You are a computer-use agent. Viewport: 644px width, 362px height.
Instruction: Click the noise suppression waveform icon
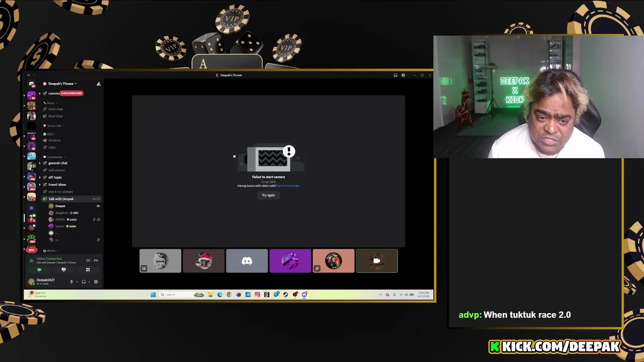(x=88, y=260)
